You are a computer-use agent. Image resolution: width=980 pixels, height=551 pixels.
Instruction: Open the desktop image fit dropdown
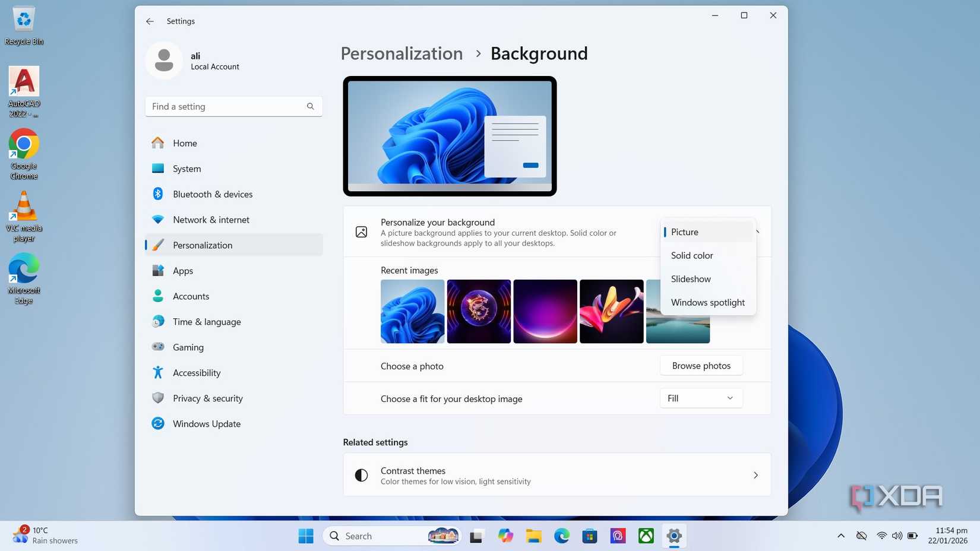point(700,398)
